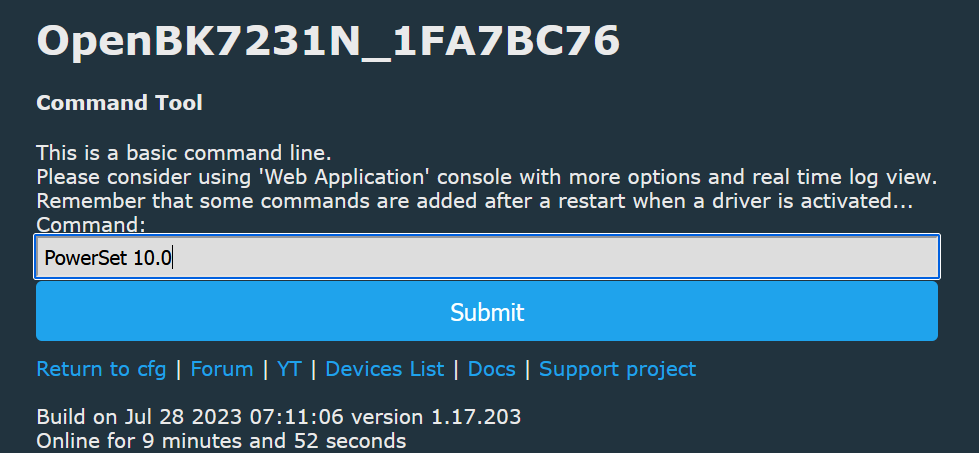Go to Devices List page
The height and width of the screenshot is (453, 979).
click(385, 369)
